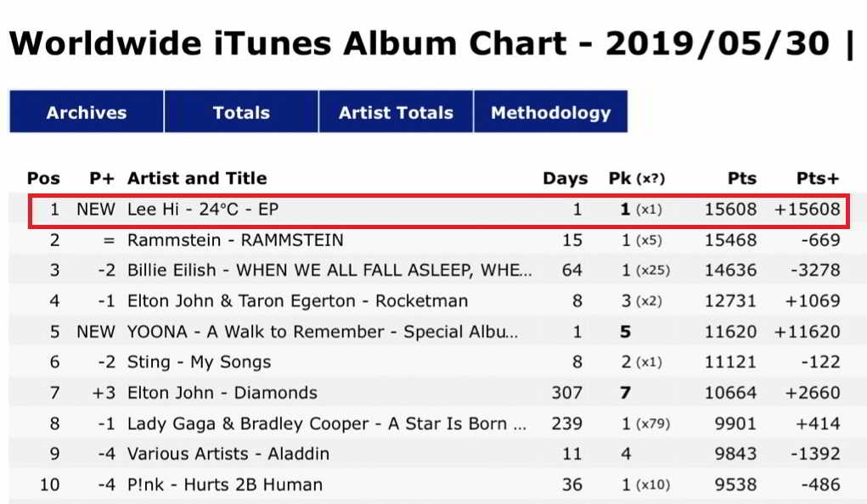This screenshot has width=867, height=504.
Task: Switch to the Totals tab
Action: click(241, 113)
